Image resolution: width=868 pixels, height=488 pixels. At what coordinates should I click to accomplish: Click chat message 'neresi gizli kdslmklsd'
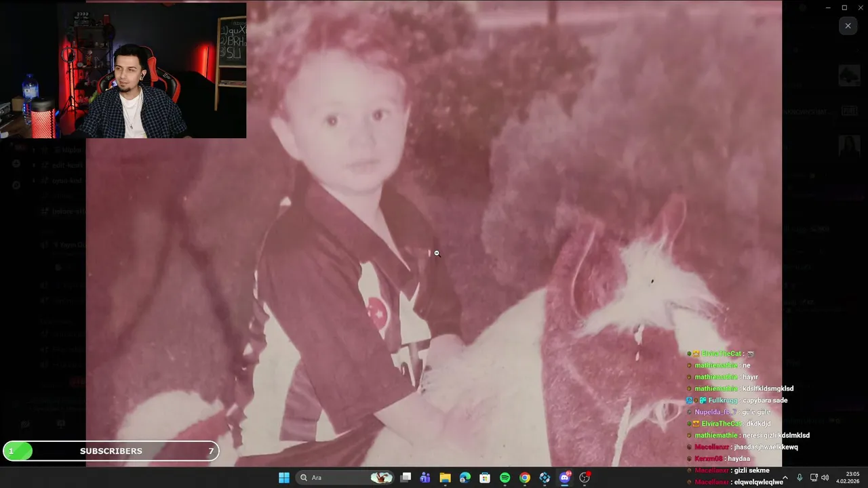pyautogui.click(x=776, y=435)
